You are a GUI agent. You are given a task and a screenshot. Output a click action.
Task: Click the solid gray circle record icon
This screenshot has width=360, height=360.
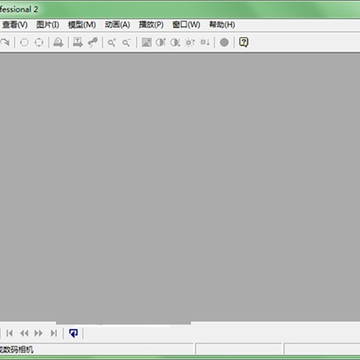[224, 42]
